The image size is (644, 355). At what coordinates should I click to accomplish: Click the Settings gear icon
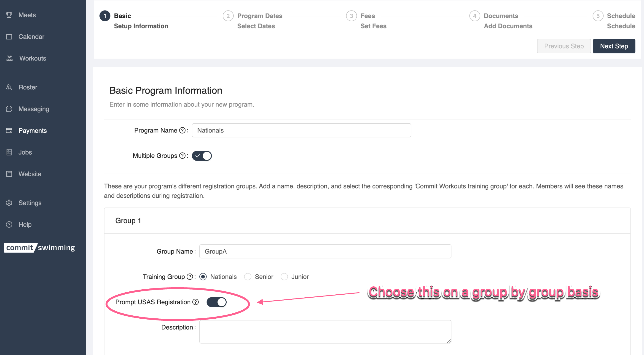[x=9, y=203]
